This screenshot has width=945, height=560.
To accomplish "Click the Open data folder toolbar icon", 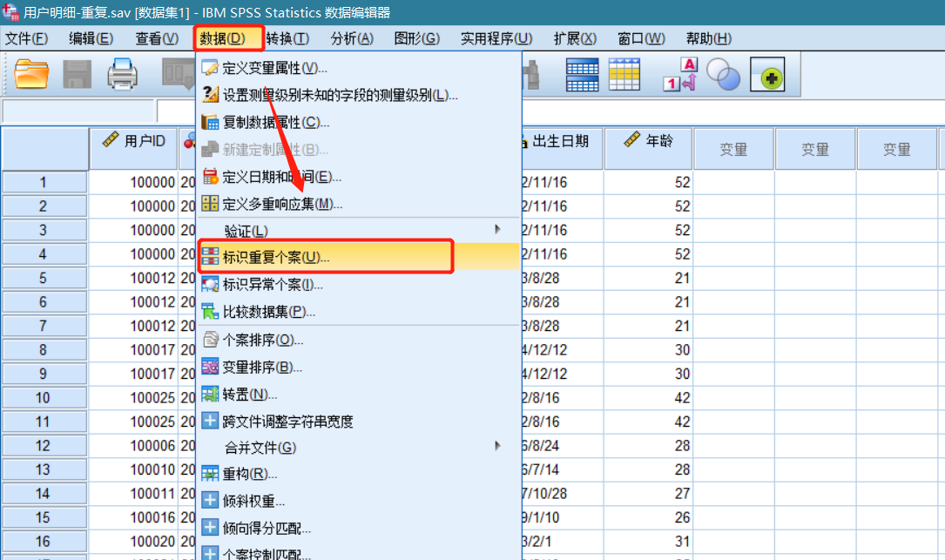I will coord(31,75).
